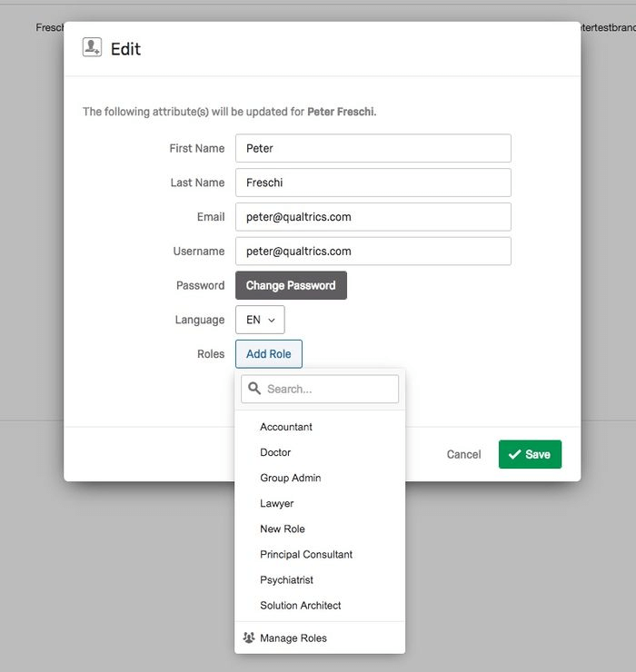This screenshot has width=636, height=672.
Task: Click the 'Edit' dialog title text
Action: click(125, 49)
